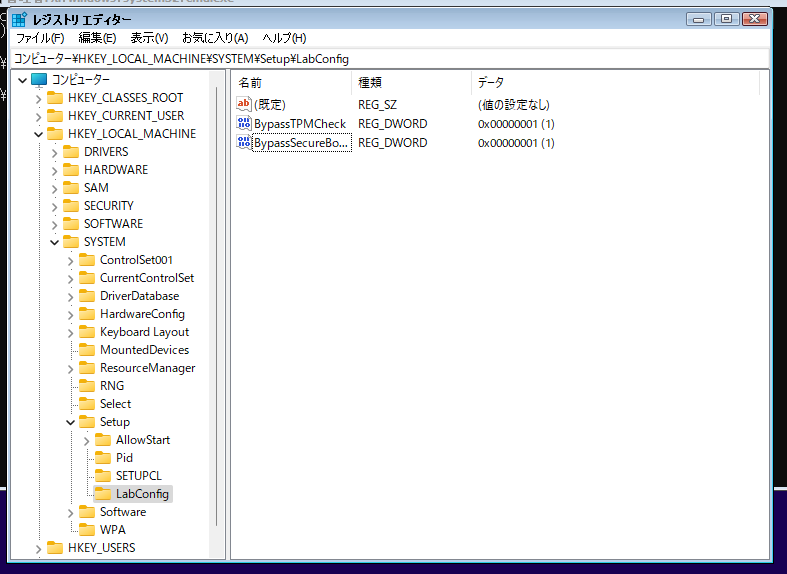Collapse the コンピューター root node
787x574 pixels.
(23, 80)
